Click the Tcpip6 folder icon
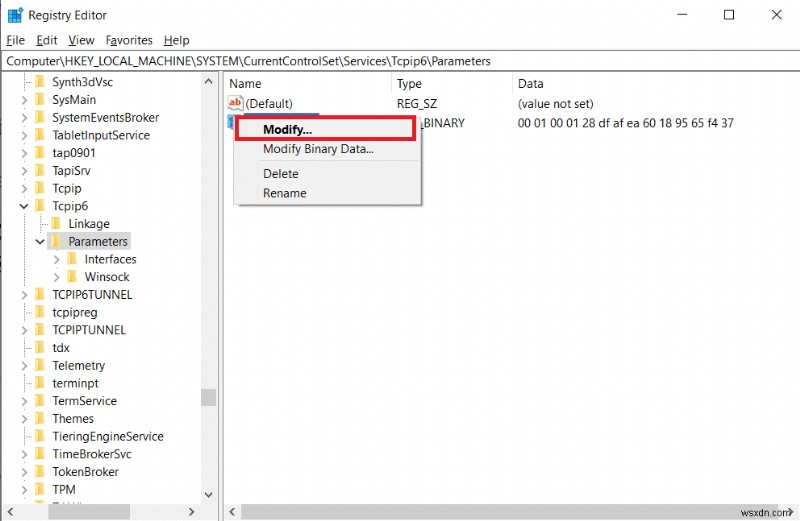Screen dimensions: 800x521 coord(40,206)
